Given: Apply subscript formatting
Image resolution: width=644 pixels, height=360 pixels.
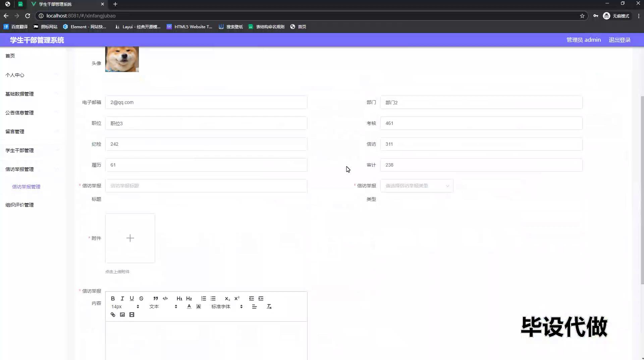Looking at the screenshot, I should (x=227, y=298).
